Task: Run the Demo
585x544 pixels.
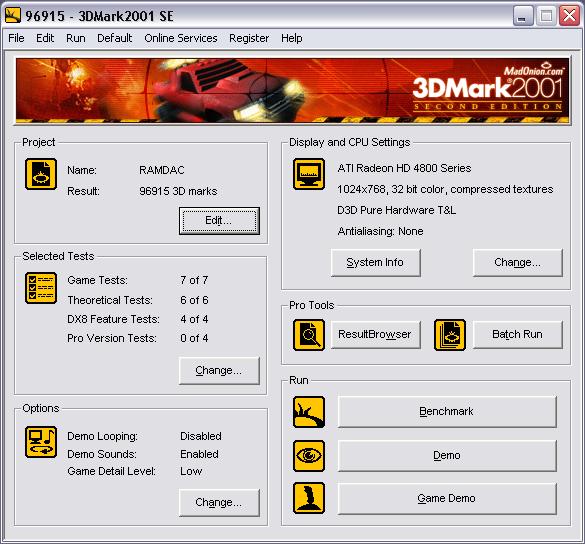Action: pos(447,456)
